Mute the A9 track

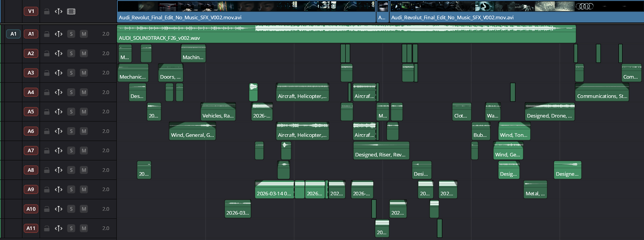point(84,190)
